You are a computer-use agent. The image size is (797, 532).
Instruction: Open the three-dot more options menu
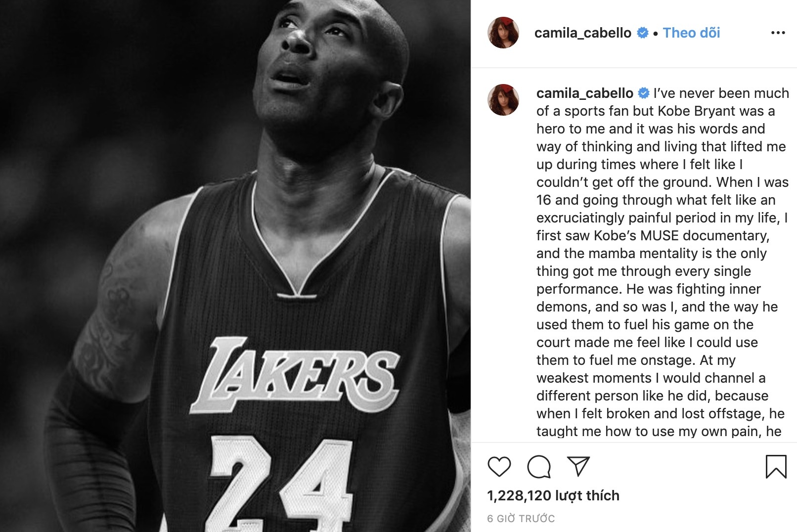coord(778,33)
